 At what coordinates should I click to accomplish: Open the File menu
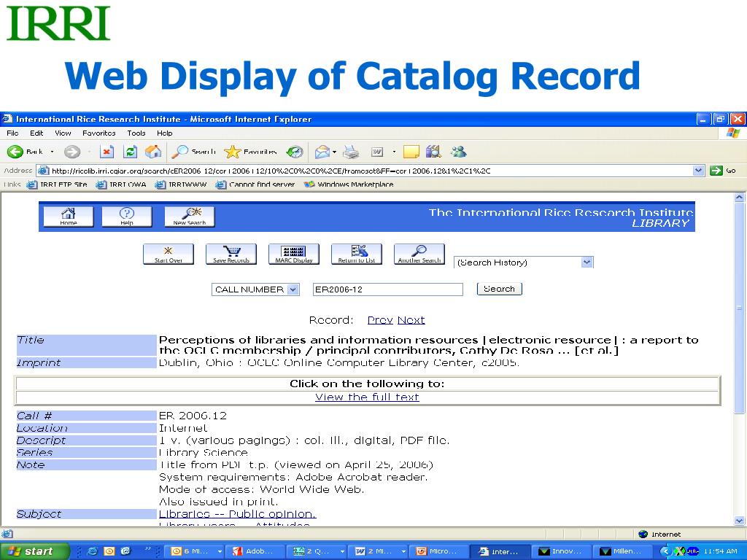pyautogui.click(x=13, y=133)
